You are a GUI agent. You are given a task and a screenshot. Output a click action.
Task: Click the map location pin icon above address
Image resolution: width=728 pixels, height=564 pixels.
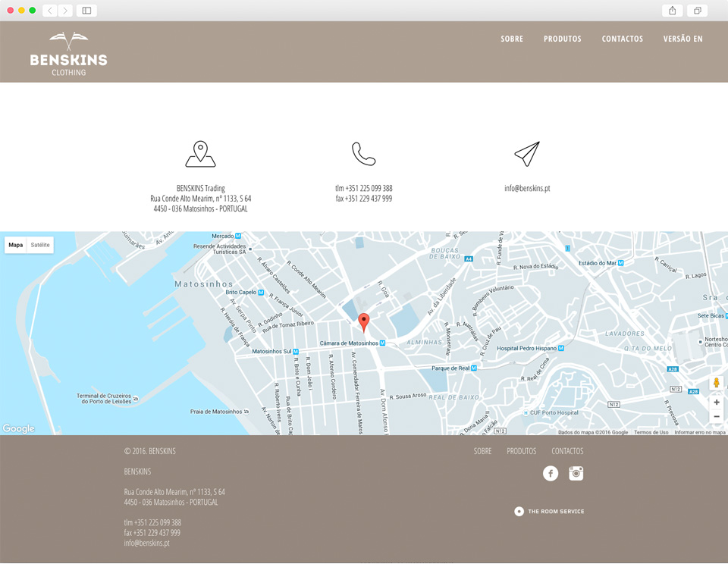point(200,154)
